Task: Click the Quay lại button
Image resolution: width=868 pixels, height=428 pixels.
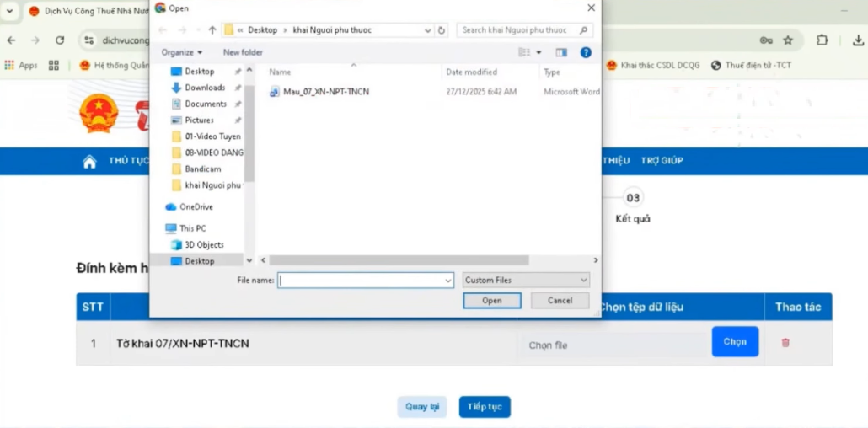Action: click(422, 407)
